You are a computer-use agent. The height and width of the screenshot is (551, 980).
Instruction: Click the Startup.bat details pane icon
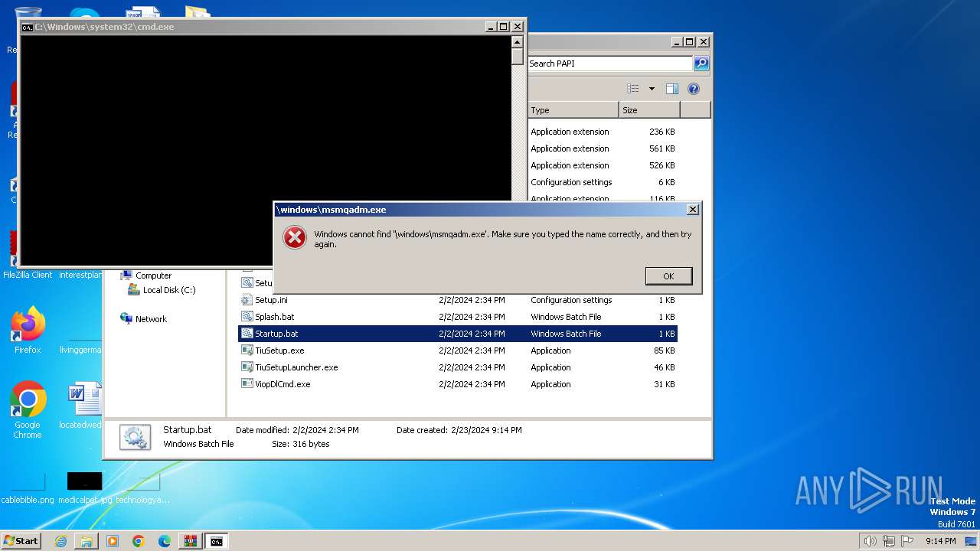(136, 437)
